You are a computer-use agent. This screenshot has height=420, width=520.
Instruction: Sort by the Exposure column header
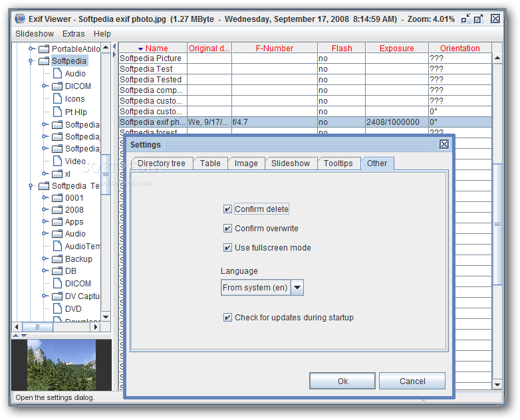(396, 49)
